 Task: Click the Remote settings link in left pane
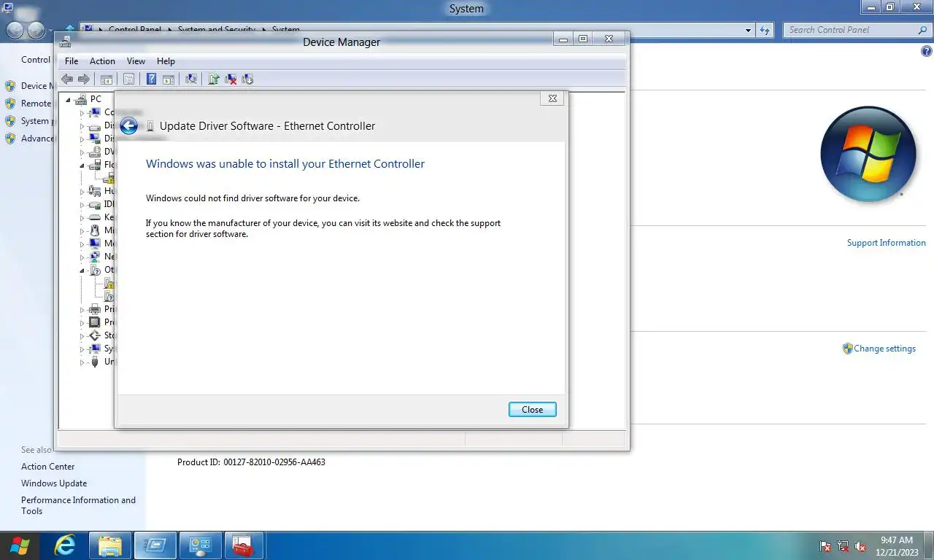click(36, 104)
